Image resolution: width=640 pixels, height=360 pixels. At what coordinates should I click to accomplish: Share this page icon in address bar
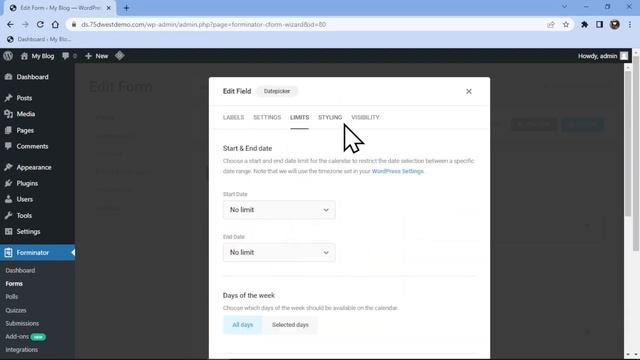tap(551, 24)
